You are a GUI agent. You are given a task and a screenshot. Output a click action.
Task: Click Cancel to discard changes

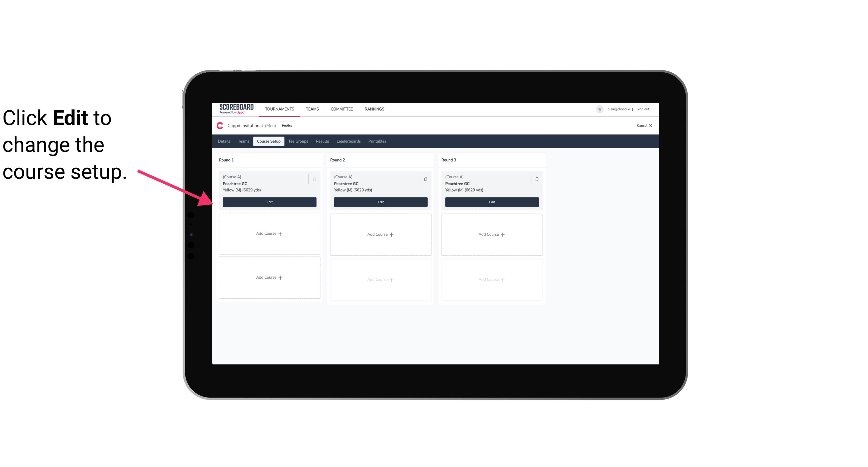click(643, 125)
